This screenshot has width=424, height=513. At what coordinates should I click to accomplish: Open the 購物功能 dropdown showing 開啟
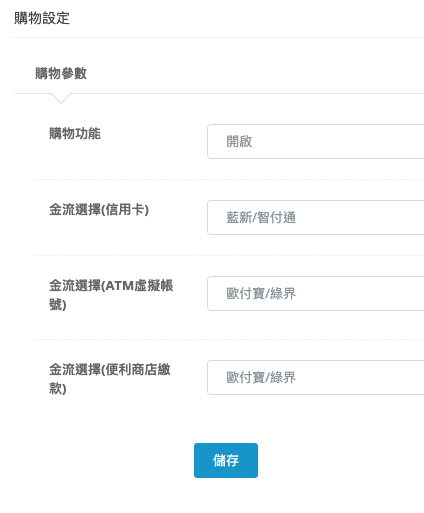(316, 141)
